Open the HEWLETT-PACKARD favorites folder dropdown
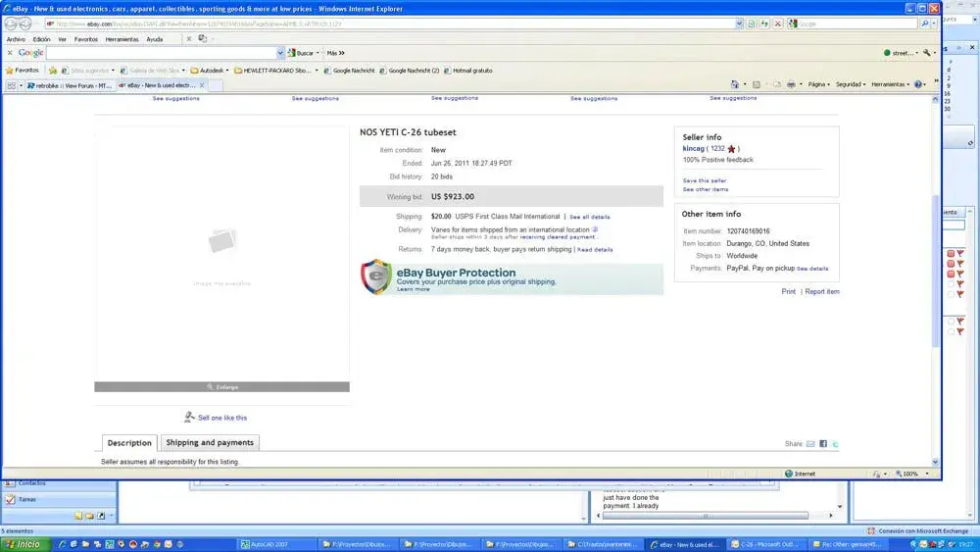 click(317, 71)
